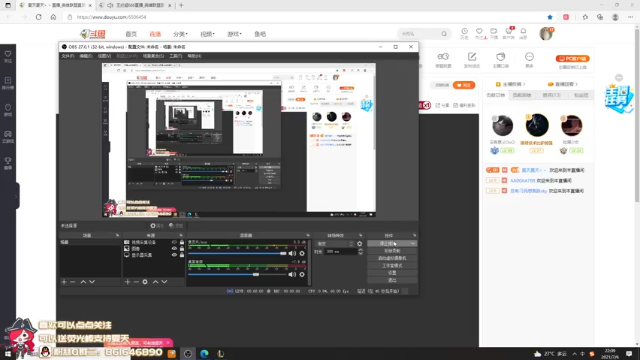The width and height of the screenshot is (640, 360).
Task: Open transition properties gear in Scene Transitions panel
Action: pos(360,244)
